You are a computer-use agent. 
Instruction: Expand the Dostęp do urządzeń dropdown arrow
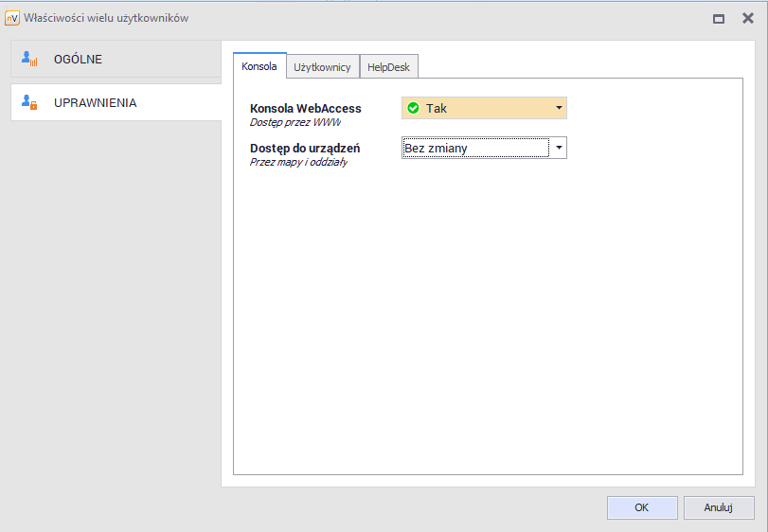559,148
